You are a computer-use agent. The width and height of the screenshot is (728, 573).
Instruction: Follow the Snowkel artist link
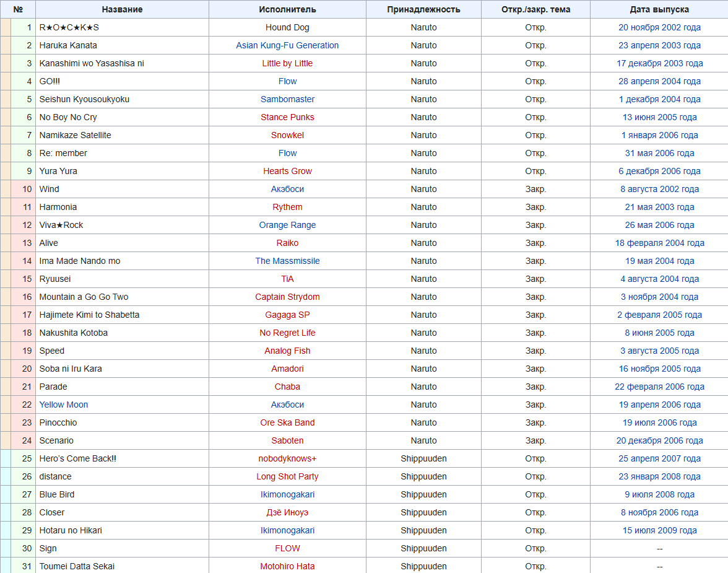[287, 135]
